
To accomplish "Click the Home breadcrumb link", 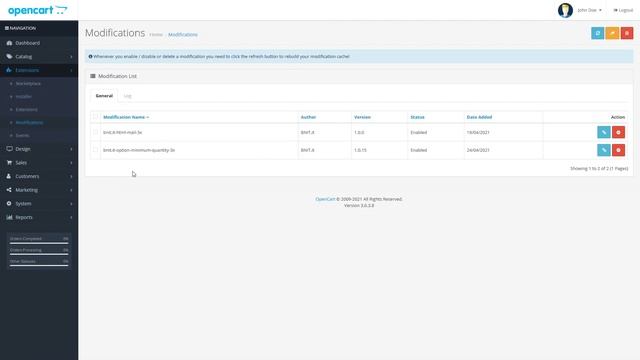I will 156,35.
